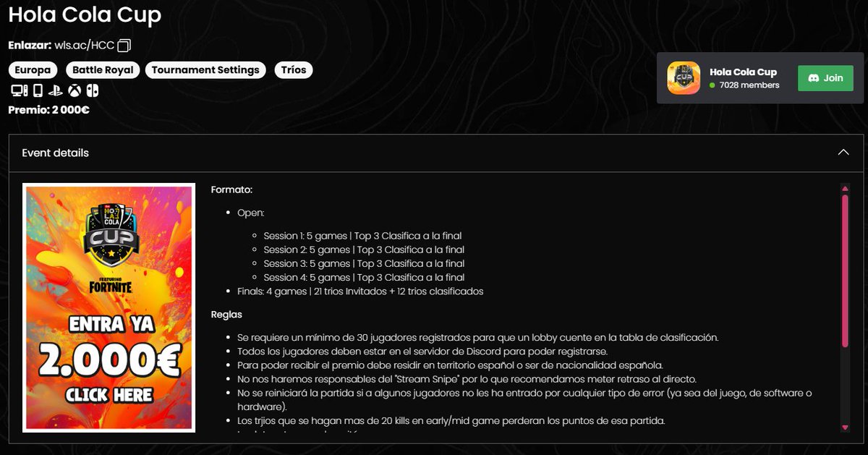This screenshot has width=868, height=455.
Task: Click the Event details header
Action: pyautogui.click(x=436, y=153)
